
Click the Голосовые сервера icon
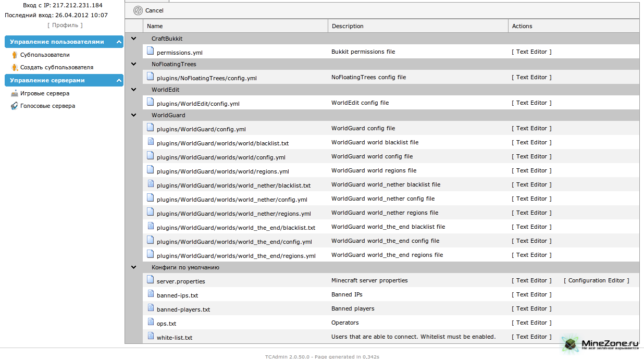15,106
